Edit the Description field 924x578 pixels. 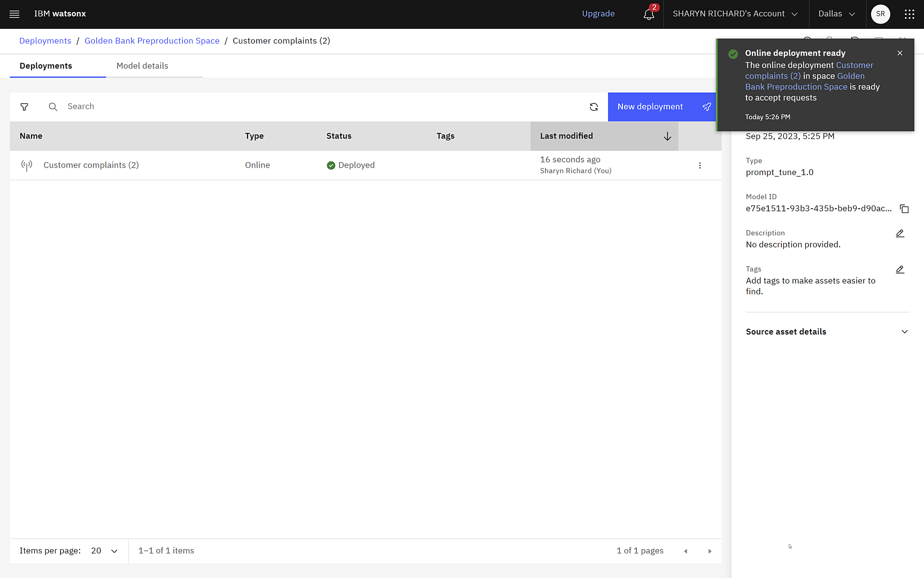click(x=900, y=233)
